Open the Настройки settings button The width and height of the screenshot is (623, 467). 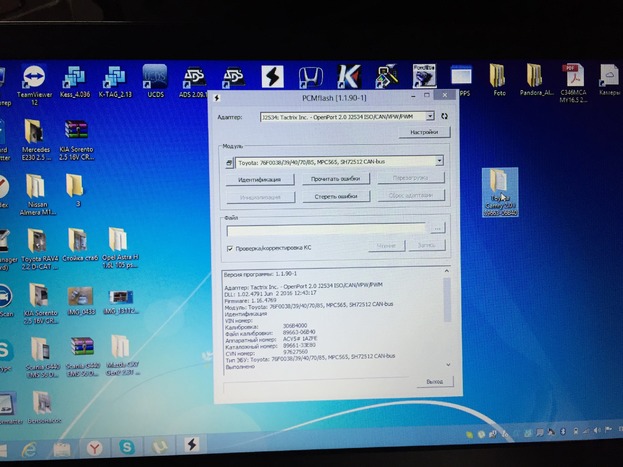[423, 132]
